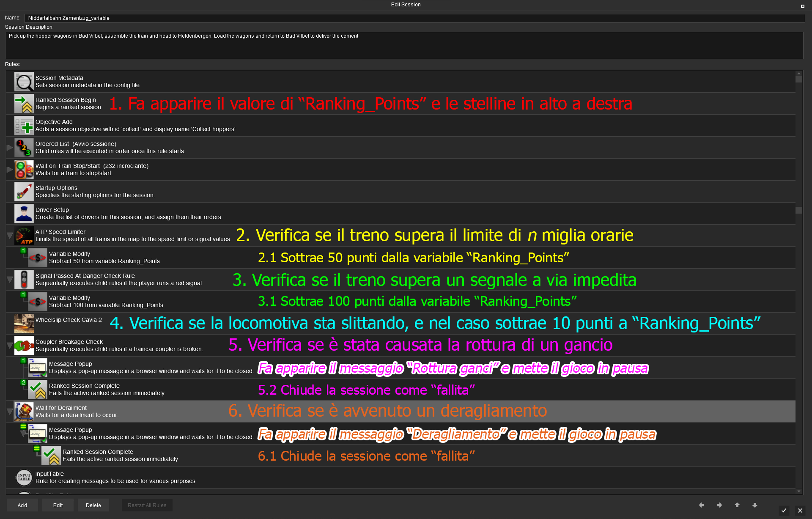Select Variable Modify icon subtracting 50 points
The width and height of the screenshot is (812, 519).
point(37,258)
